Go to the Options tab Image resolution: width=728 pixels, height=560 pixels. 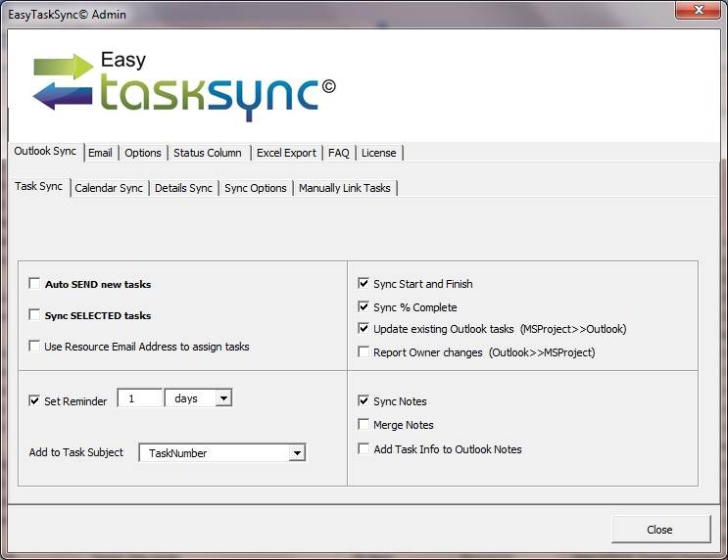142,153
